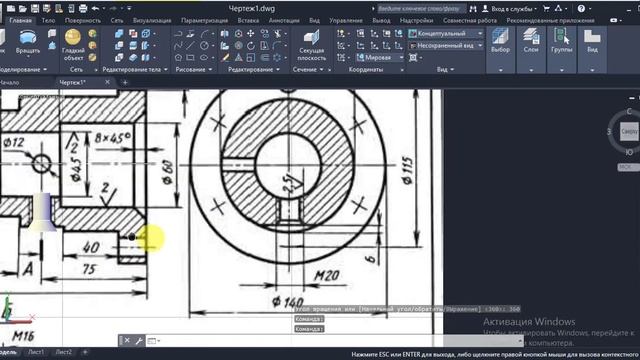Viewport: 640px width, 360px height.
Task: Click the search keyword input field
Action: (x=421, y=9)
